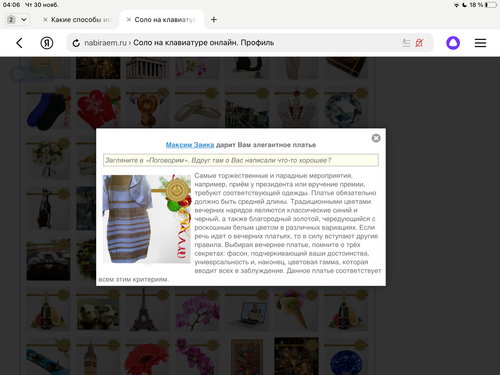This screenshot has width=500, height=375.
Task: Tap the 04:06 clock in the status bar
Action: point(11,5)
